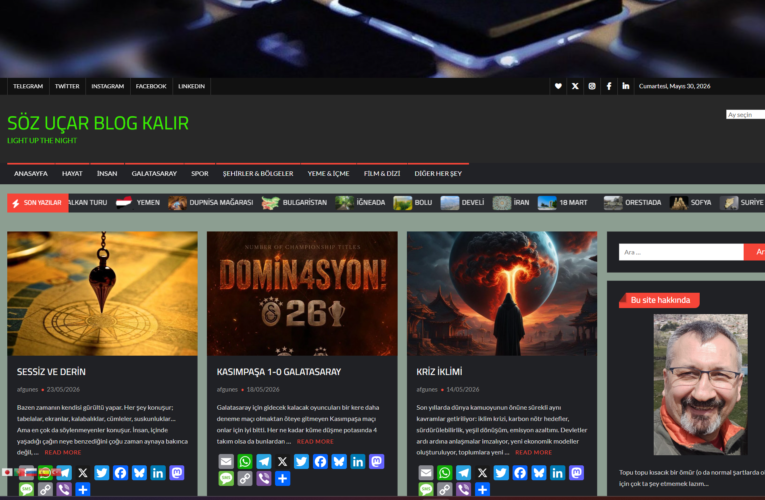Share Kasımpaşa post on X
The image size is (765, 500).
click(282, 461)
